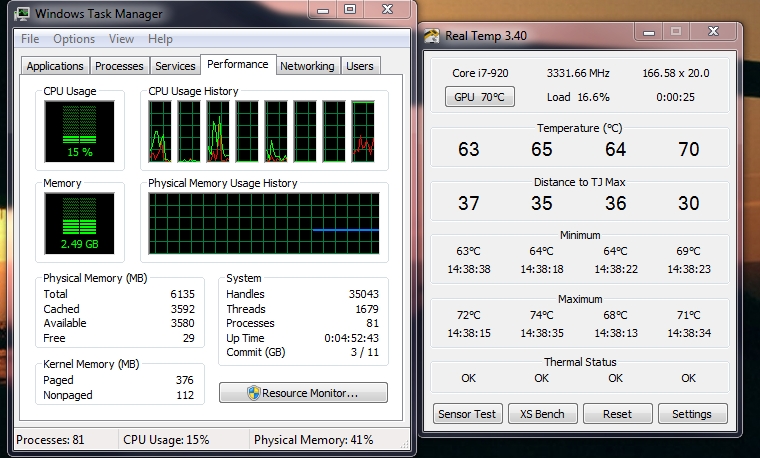This screenshot has width=760, height=458.
Task: Click the Memory usage meter graphic
Action: coord(79,223)
